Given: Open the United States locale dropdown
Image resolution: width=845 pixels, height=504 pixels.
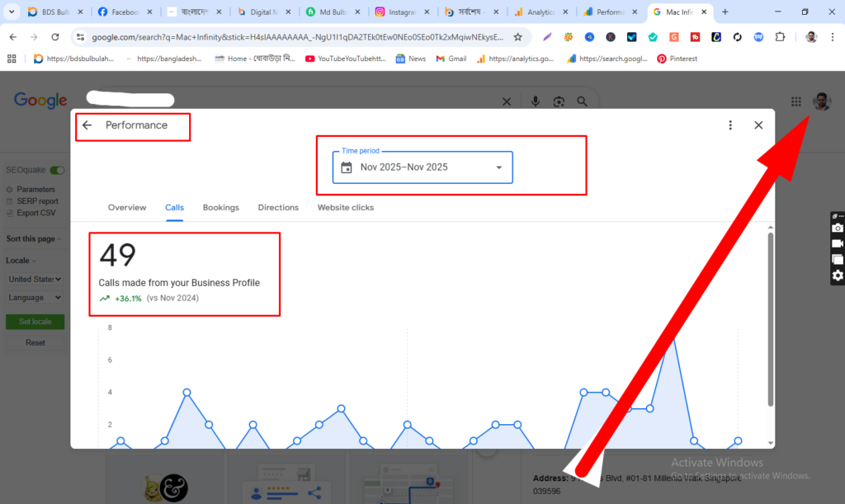Looking at the screenshot, I should [35, 279].
